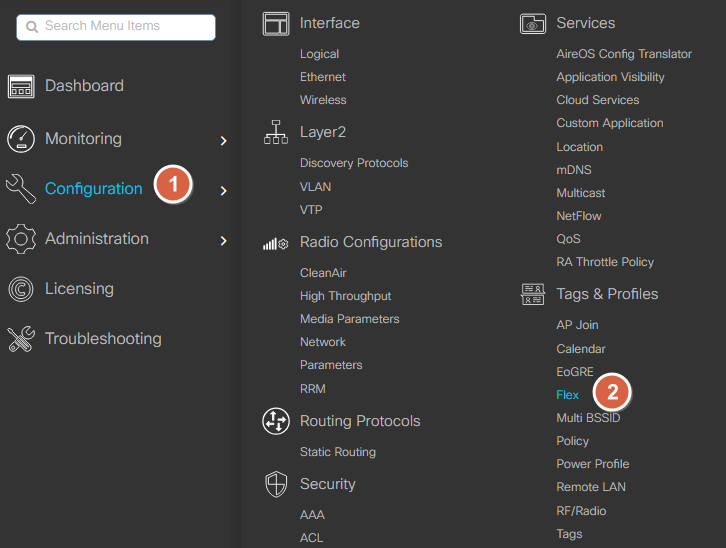Click the Troubleshooting tools icon
This screenshot has height=548, width=726.
(21, 339)
